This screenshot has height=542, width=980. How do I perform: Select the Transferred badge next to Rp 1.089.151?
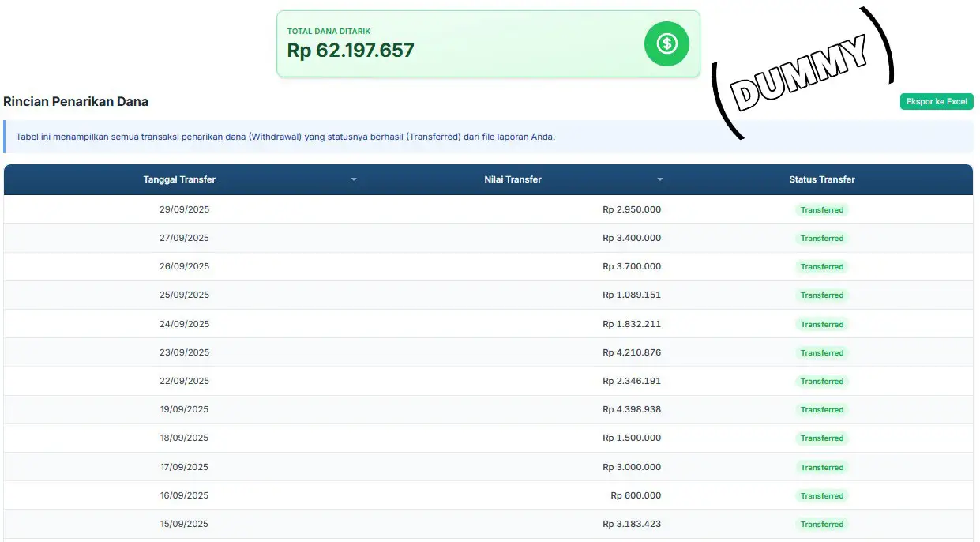[x=822, y=295]
